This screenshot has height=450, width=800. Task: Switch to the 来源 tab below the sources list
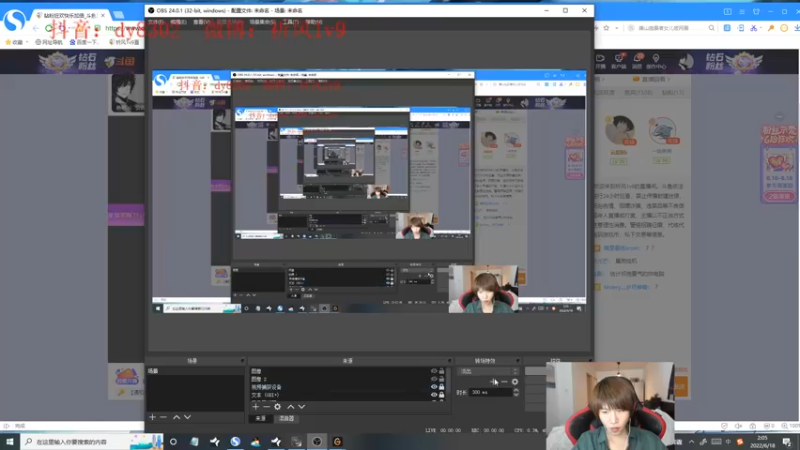pyautogui.click(x=261, y=418)
